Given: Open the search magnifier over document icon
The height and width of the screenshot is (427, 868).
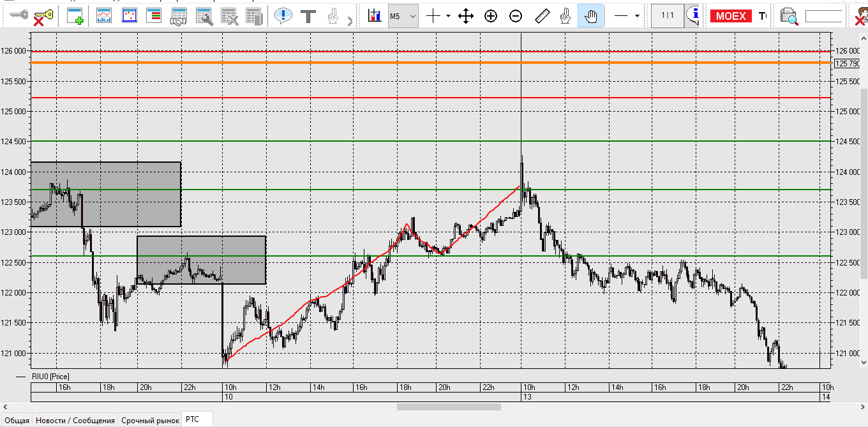Looking at the screenshot, I should tap(789, 16).
